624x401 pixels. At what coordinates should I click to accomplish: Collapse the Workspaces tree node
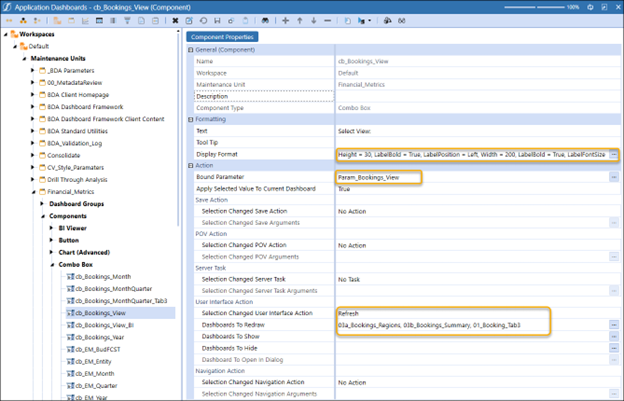coord(6,35)
